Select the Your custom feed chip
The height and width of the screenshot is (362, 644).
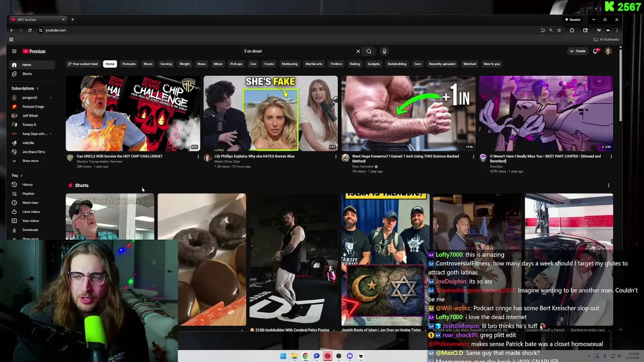coord(83,64)
